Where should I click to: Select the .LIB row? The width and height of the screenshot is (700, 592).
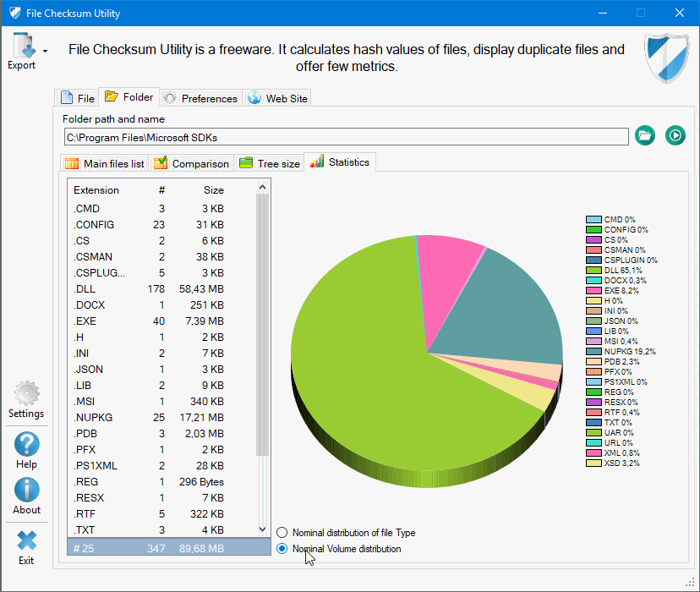162,386
